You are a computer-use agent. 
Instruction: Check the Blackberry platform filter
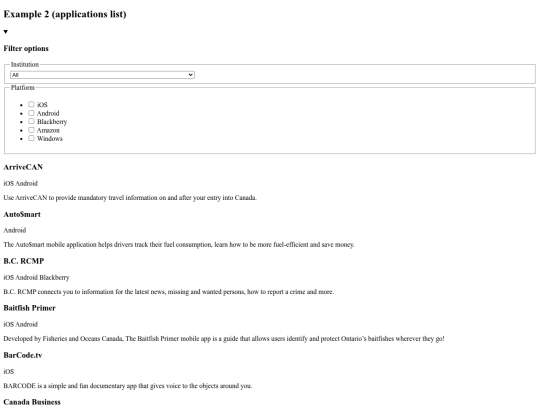[31, 121]
